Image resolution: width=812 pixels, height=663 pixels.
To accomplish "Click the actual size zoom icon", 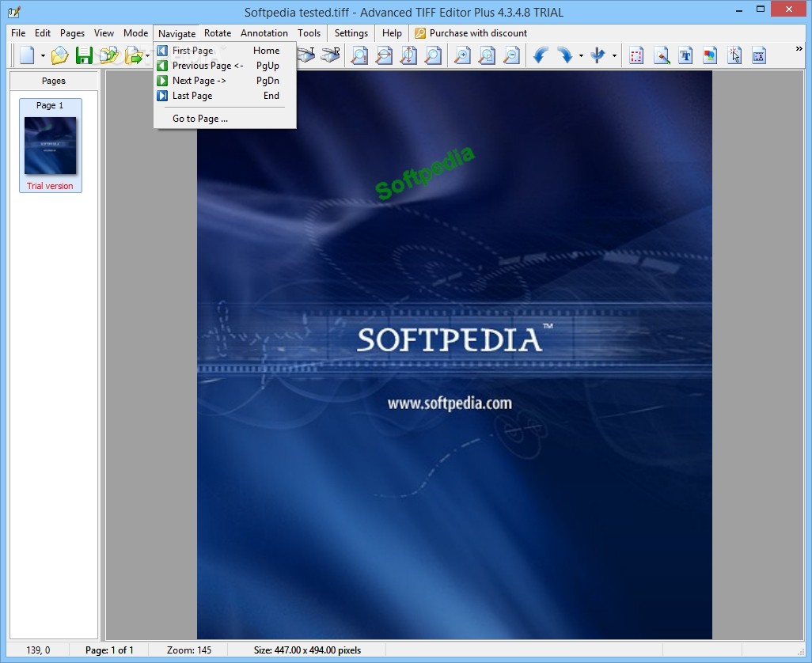I will 359,55.
